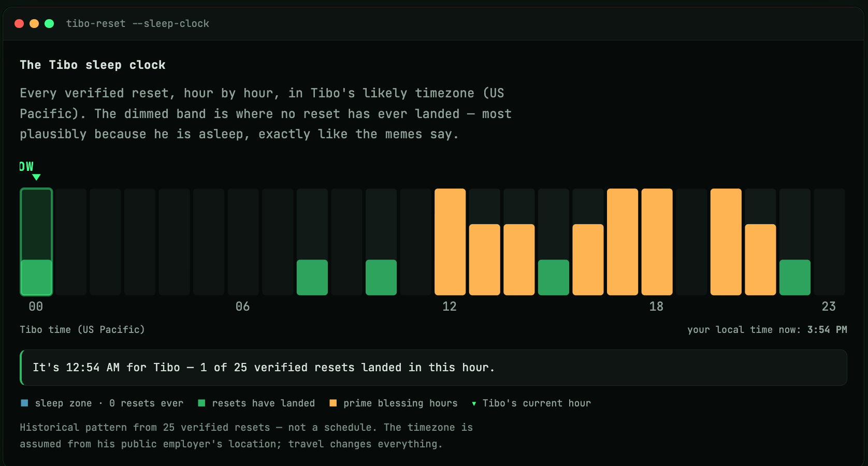Click the '12' axis label

[x=450, y=307]
